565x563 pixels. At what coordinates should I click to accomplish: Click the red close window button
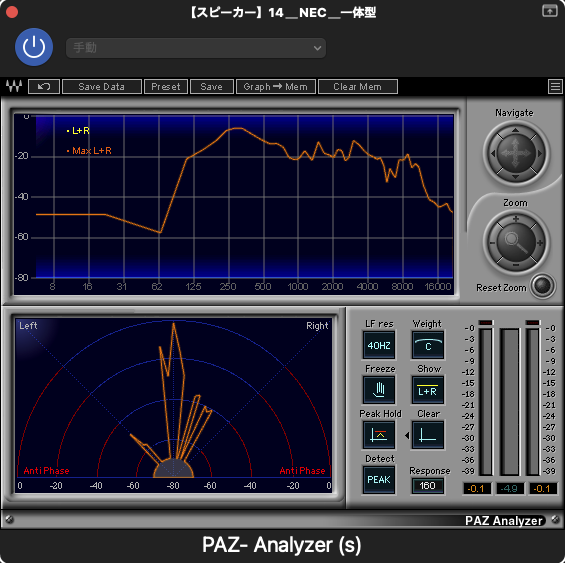pyautogui.click(x=12, y=12)
